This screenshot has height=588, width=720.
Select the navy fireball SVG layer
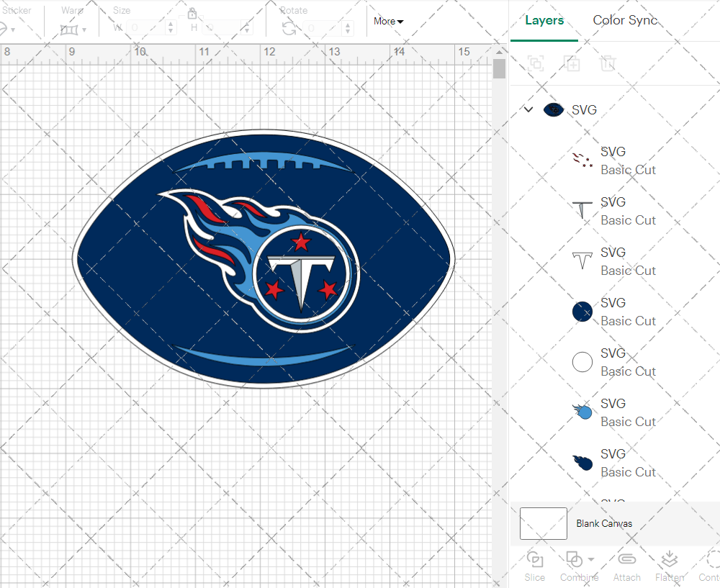[x=615, y=463]
